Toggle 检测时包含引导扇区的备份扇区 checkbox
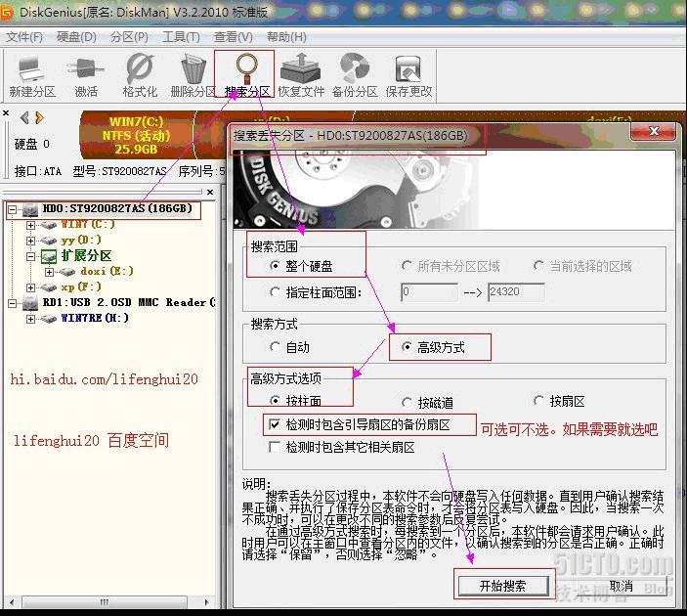687x616 pixels. pos(275,424)
